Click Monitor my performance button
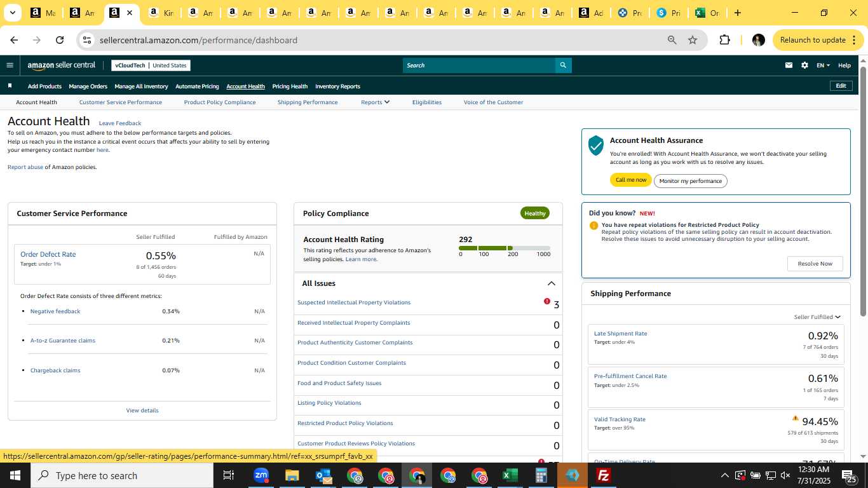Viewport: 868px width, 488px height. 691,181
